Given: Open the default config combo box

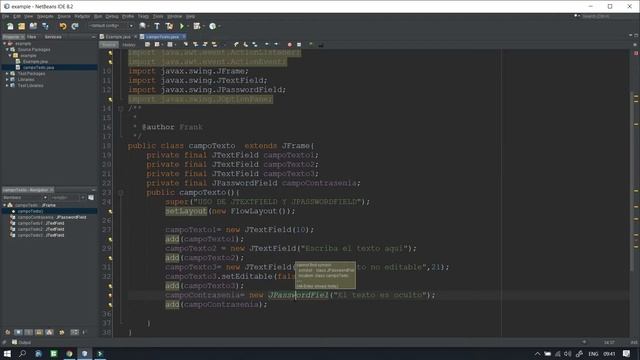Looking at the screenshot, I should coord(111,26).
